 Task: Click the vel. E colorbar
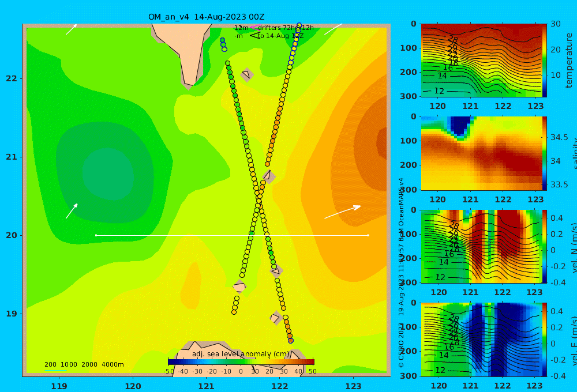point(545,340)
